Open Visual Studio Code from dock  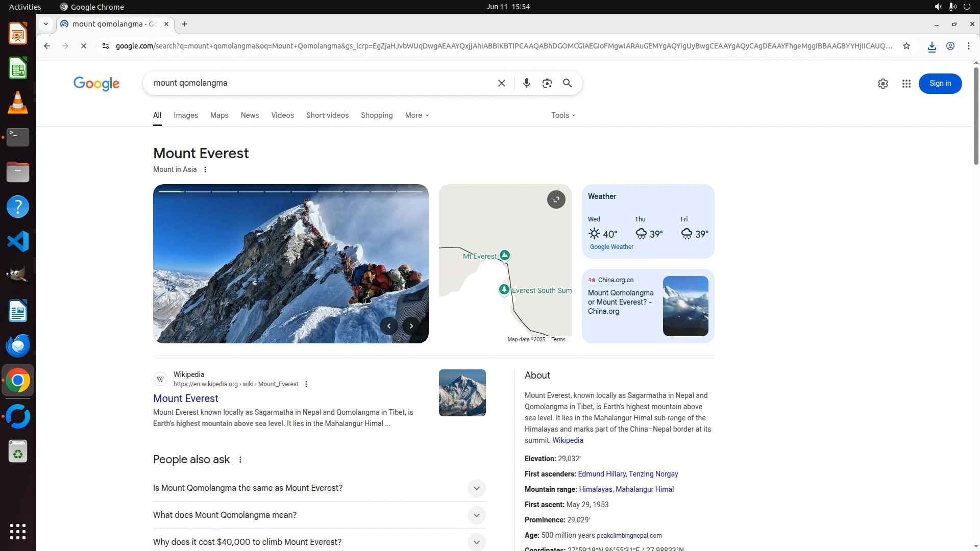click(x=18, y=241)
